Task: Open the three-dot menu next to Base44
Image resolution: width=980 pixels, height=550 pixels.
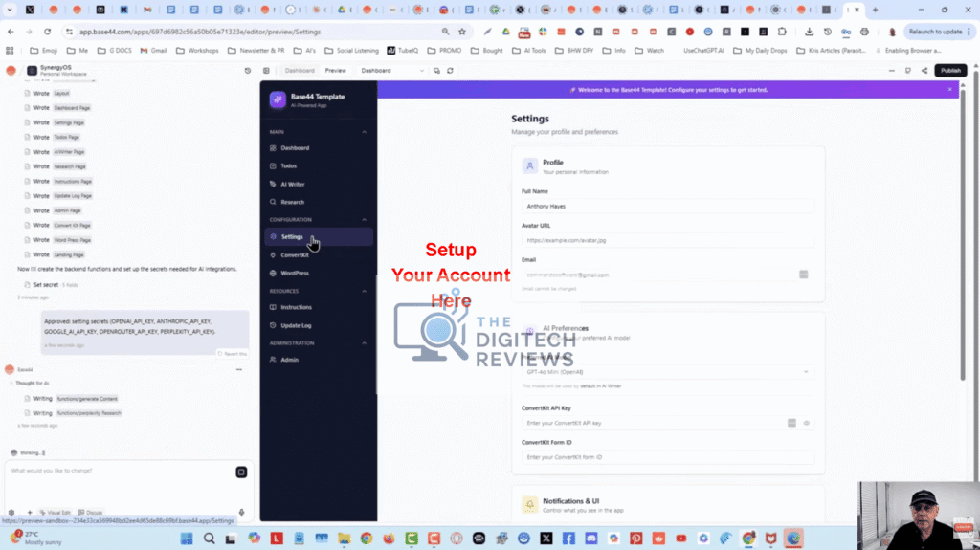Action: tap(238, 370)
